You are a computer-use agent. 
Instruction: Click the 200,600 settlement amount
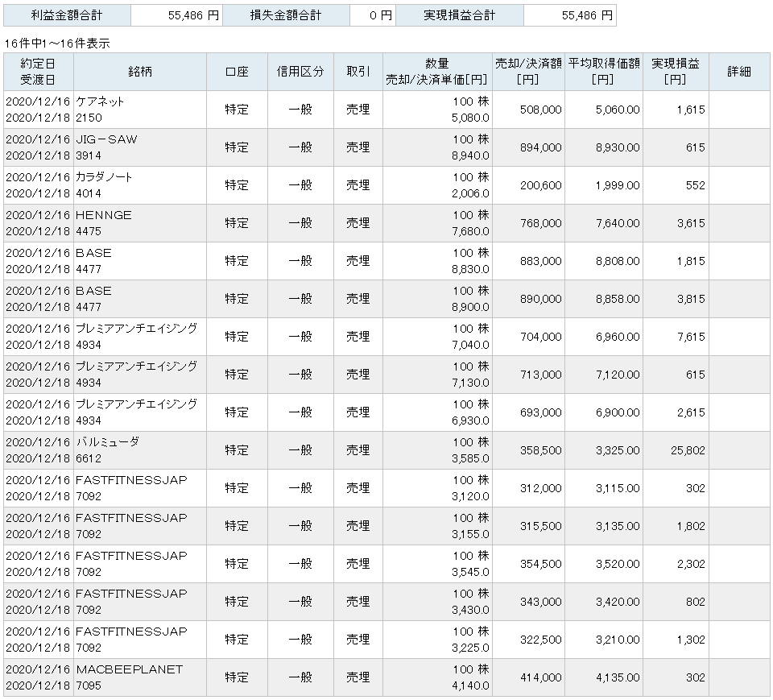[x=541, y=185]
